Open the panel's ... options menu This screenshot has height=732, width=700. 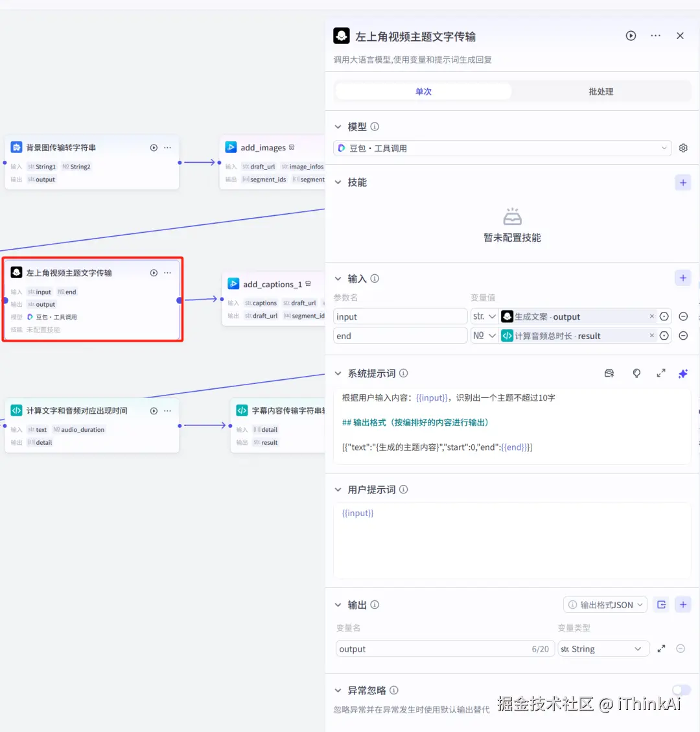tap(655, 36)
